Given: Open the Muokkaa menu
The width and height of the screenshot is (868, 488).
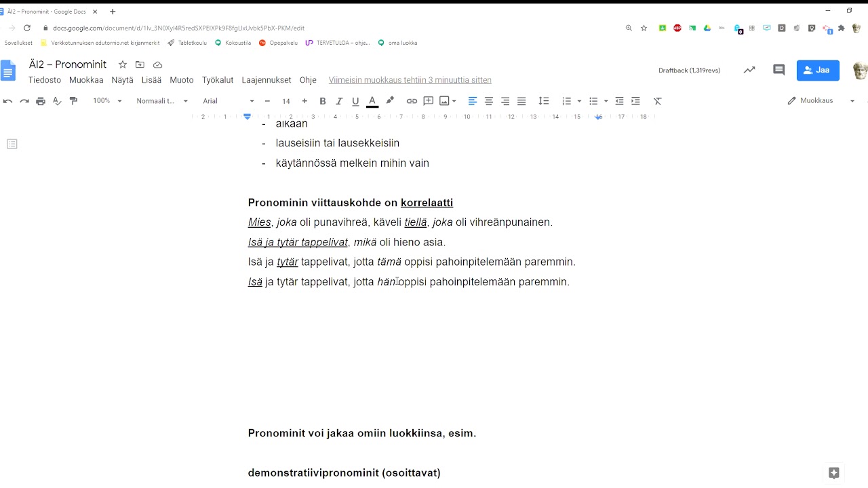Looking at the screenshot, I should point(86,80).
